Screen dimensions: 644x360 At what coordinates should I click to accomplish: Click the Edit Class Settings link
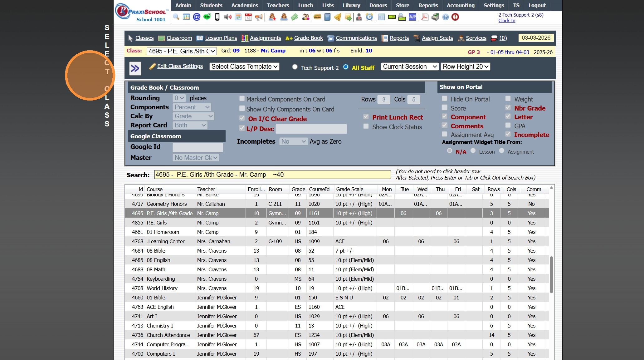[180, 66]
